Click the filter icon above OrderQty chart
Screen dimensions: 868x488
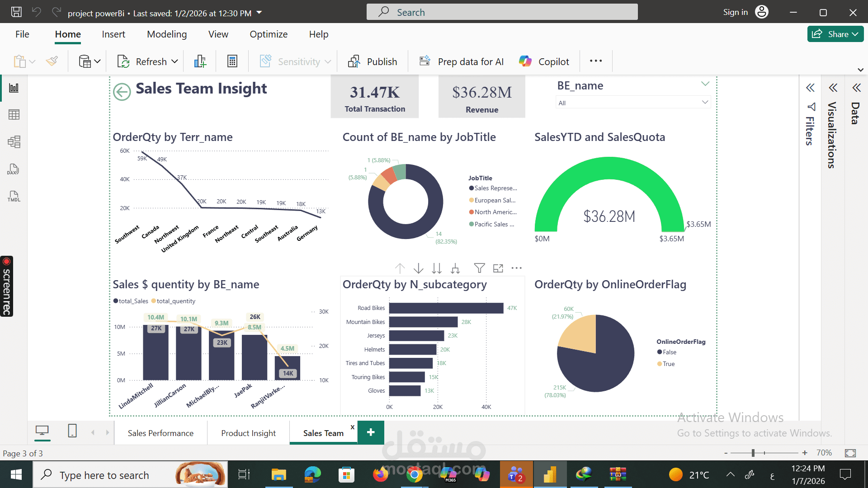479,268
